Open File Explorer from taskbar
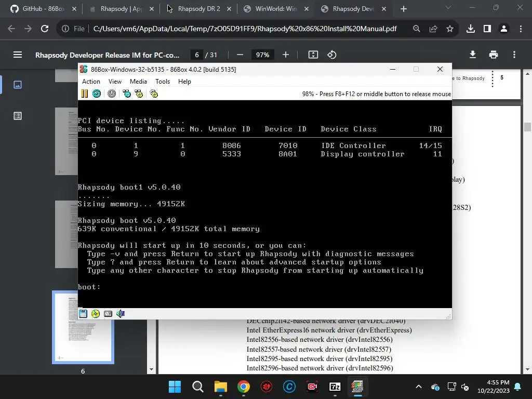532x399 pixels. tap(220, 387)
